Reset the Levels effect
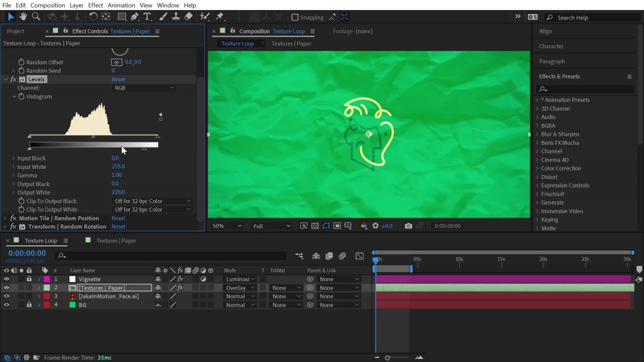The width and height of the screenshot is (644, 362). point(118,79)
